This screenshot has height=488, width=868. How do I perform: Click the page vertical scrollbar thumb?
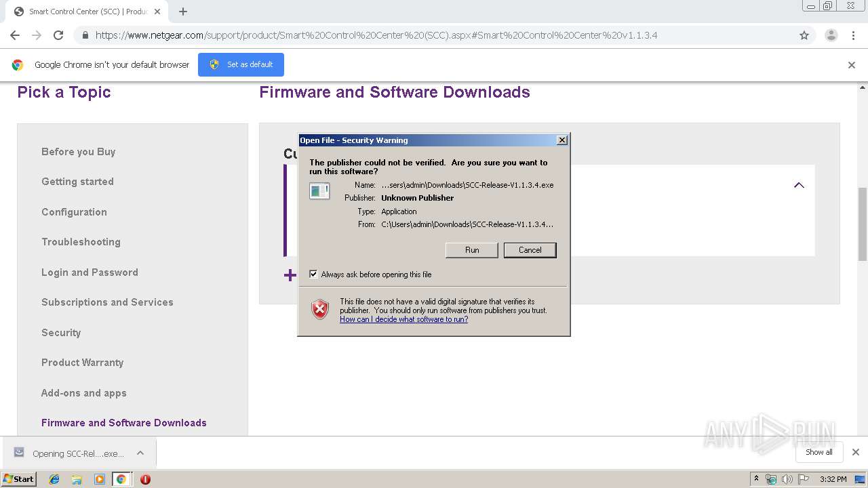pyautogui.click(x=863, y=224)
